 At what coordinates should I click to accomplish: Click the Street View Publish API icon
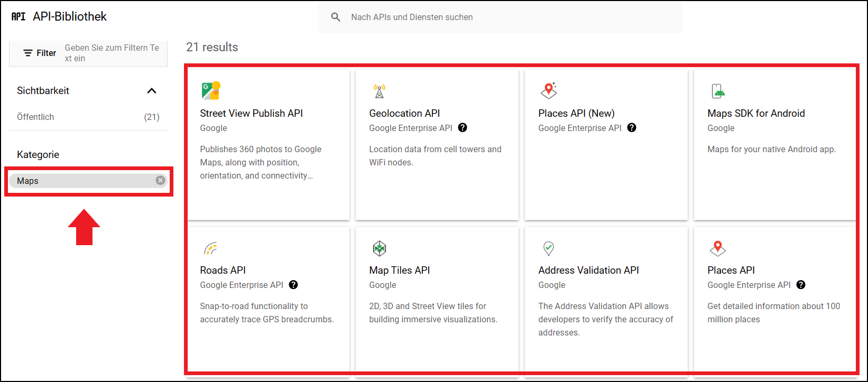tap(210, 91)
